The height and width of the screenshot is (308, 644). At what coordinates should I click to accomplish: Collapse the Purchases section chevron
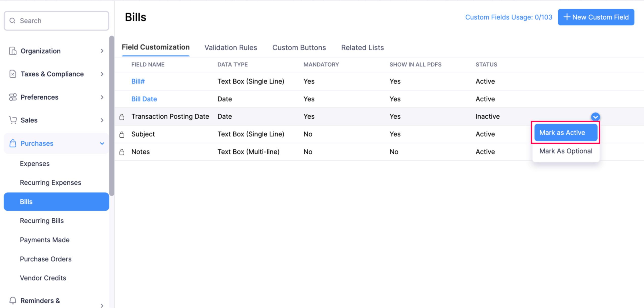pyautogui.click(x=102, y=143)
